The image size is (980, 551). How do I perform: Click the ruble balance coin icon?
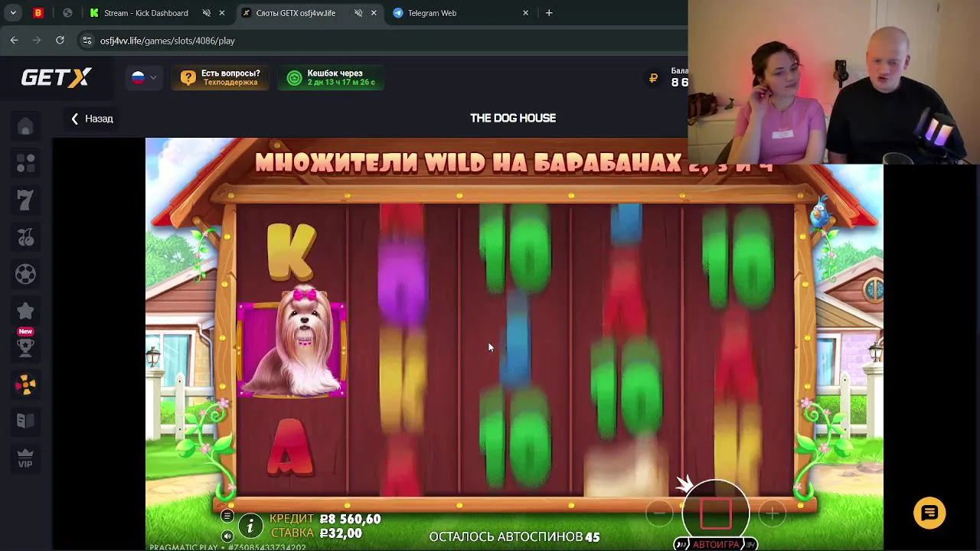tap(654, 78)
